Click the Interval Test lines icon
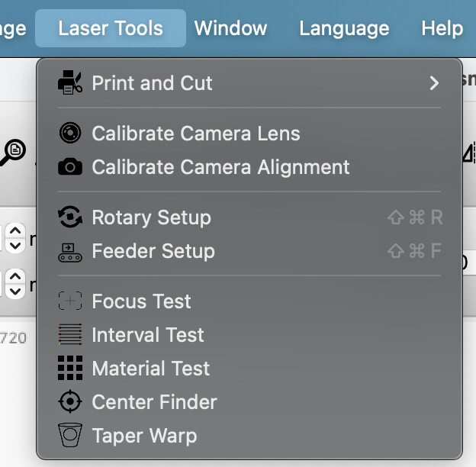The image size is (476, 467). click(x=70, y=334)
